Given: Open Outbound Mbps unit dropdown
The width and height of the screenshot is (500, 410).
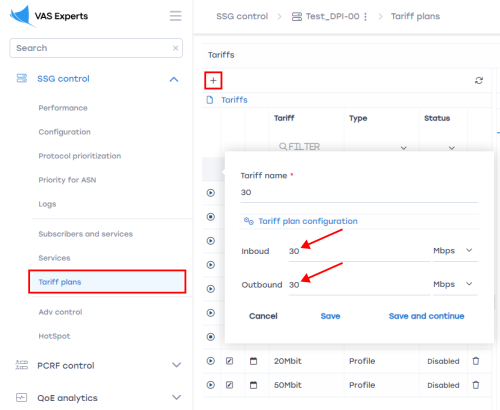Looking at the screenshot, I should point(455,284).
